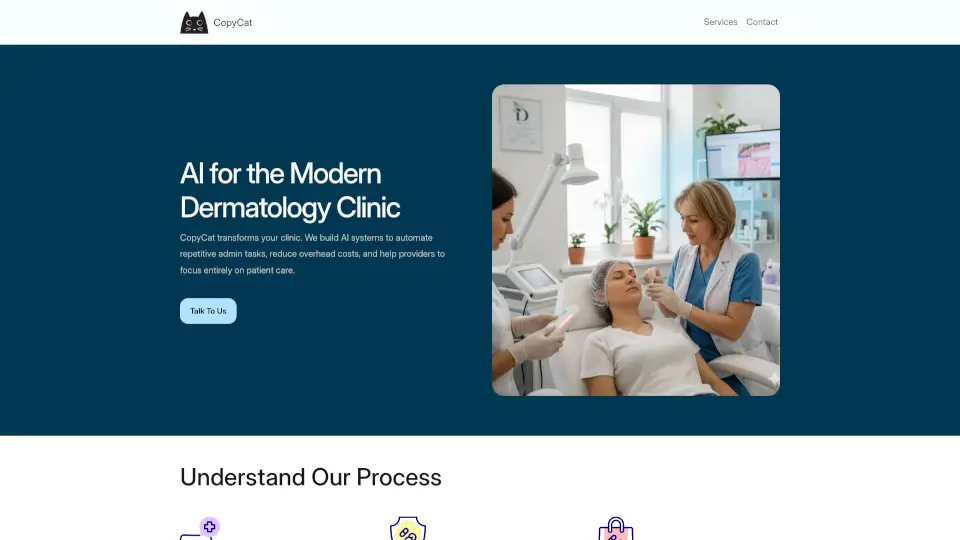Select the yellow shield with pills icon
Viewport: 960px width, 540px height.
click(408, 528)
